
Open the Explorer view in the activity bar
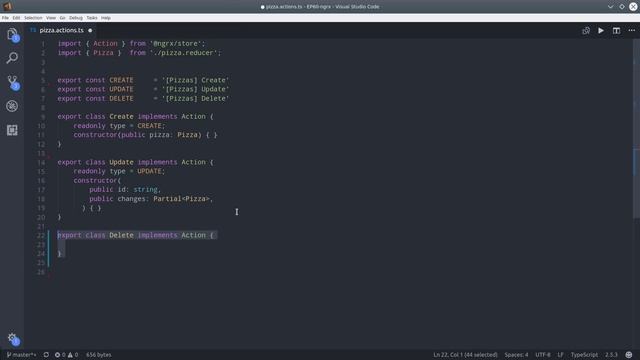pos(12,34)
